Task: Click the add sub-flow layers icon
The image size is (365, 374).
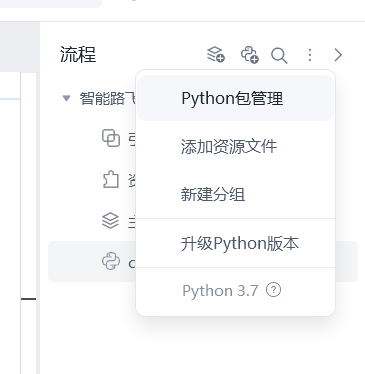Action: 216,54
